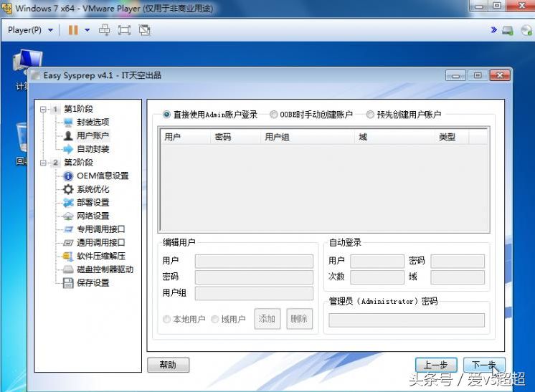The height and width of the screenshot is (392, 535).
Task: Click the OEM信息设置 info icon
Action: coord(68,176)
